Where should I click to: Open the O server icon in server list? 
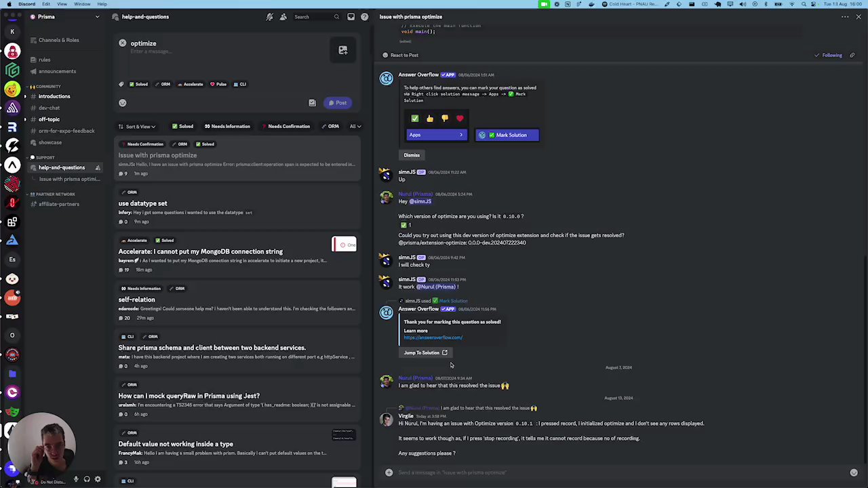pyautogui.click(x=12, y=335)
